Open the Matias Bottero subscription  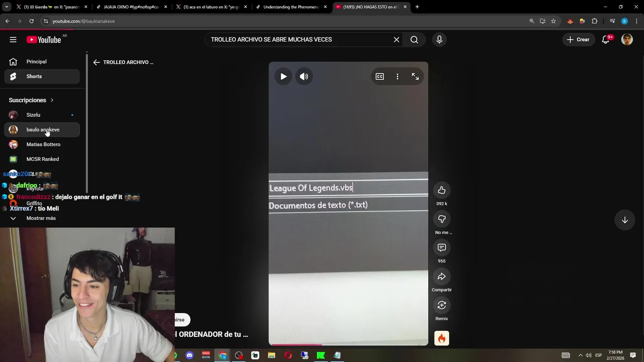point(42,144)
